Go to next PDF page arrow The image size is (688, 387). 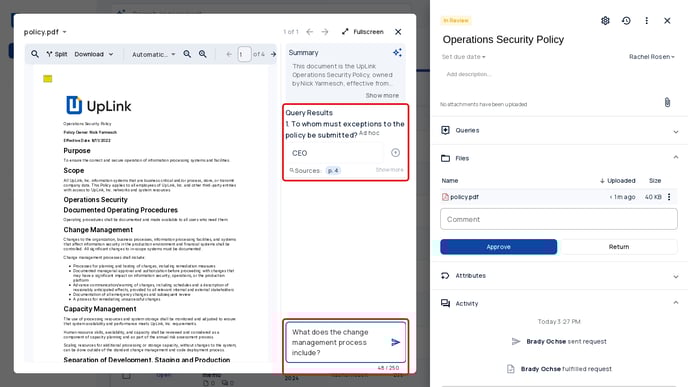273,54
